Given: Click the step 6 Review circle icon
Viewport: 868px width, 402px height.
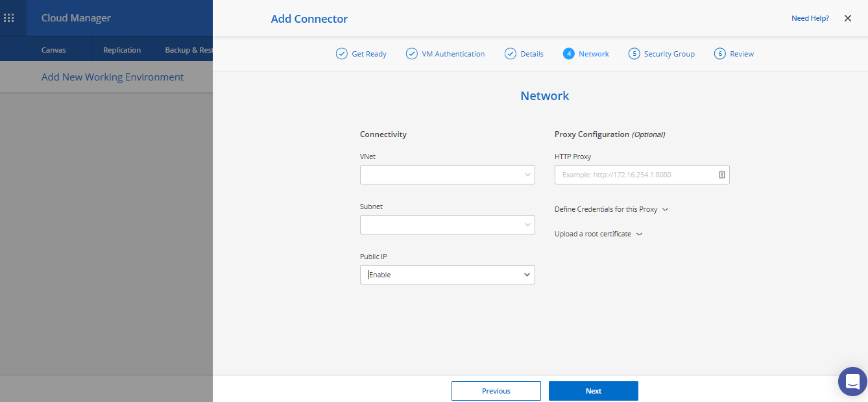Looking at the screenshot, I should pyautogui.click(x=719, y=54).
